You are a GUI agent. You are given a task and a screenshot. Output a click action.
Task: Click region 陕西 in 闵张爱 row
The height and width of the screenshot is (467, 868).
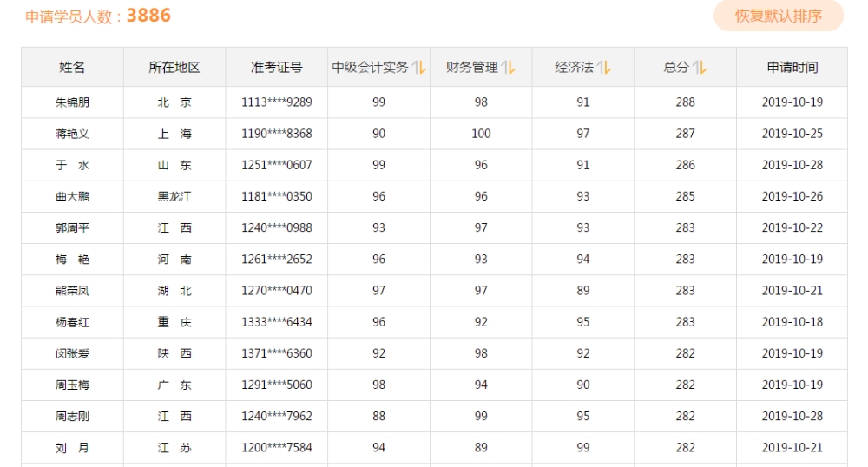point(174,353)
